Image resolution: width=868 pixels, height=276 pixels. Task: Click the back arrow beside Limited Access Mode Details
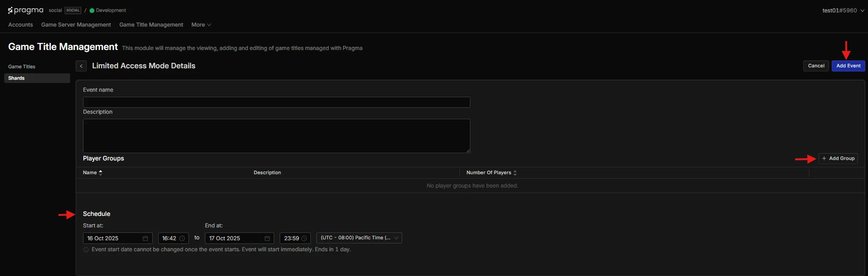pyautogui.click(x=81, y=66)
